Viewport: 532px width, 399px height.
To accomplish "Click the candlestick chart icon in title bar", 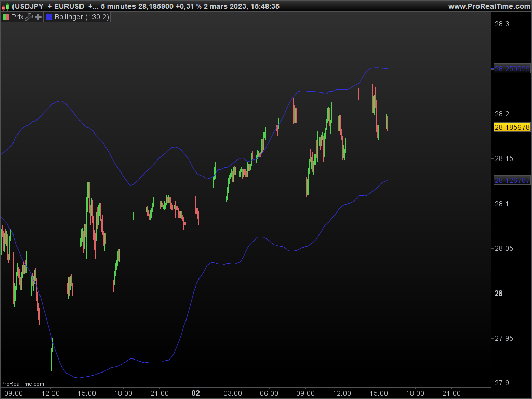I will click(5, 6).
